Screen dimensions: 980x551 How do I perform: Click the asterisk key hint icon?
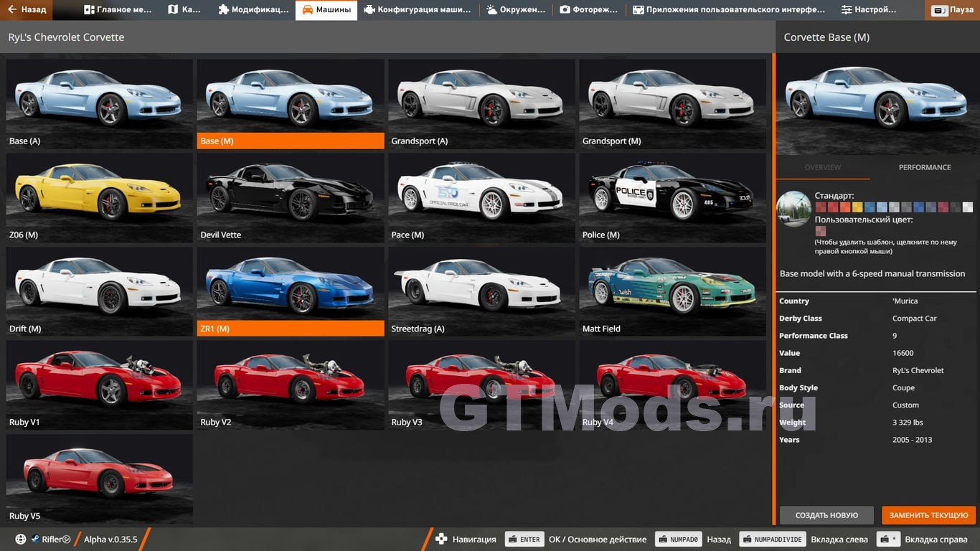pos(889,540)
